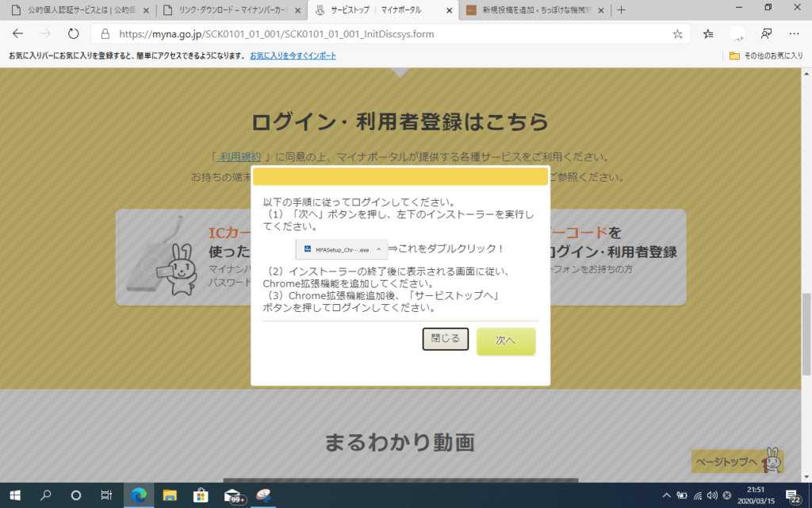Click the まるわかり動画 heading

[400, 443]
